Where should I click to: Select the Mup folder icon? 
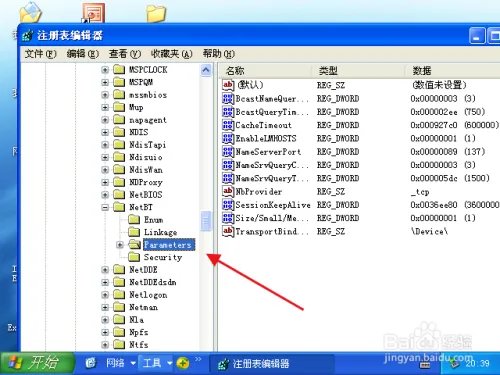pos(119,107)
